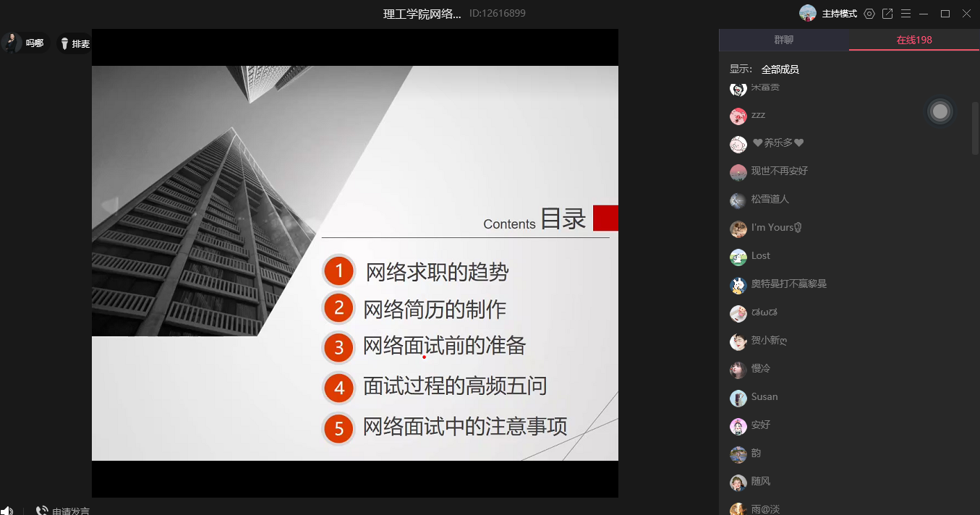Mute the speaker volume icon
Screen dimensions: 980x515
[7, 511]
